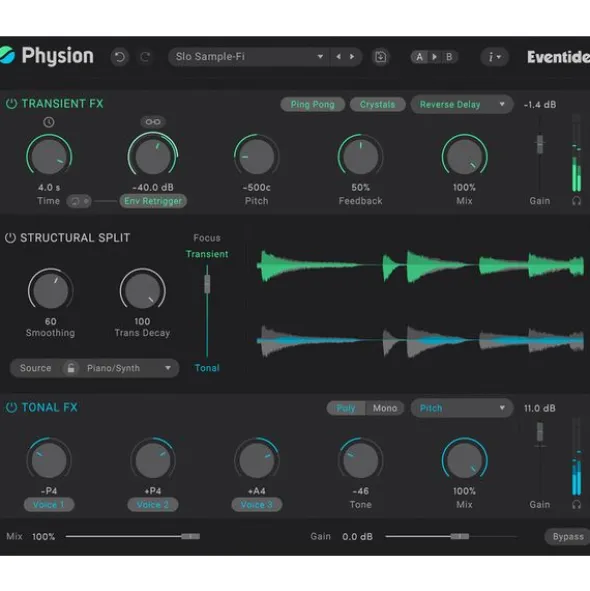Open Slo Sample-Fi preset dropdown
Screen dimensions: 590x591
(x=249, y=57)
